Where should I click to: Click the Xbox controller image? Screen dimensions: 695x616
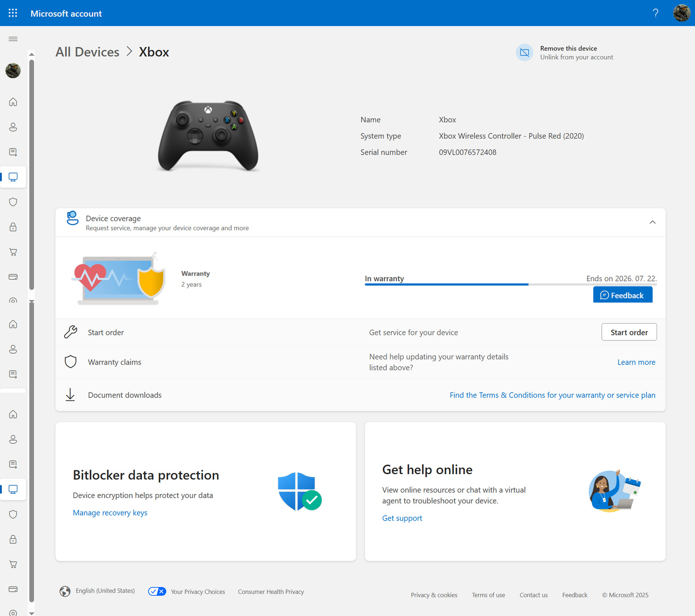pos(208,136)
